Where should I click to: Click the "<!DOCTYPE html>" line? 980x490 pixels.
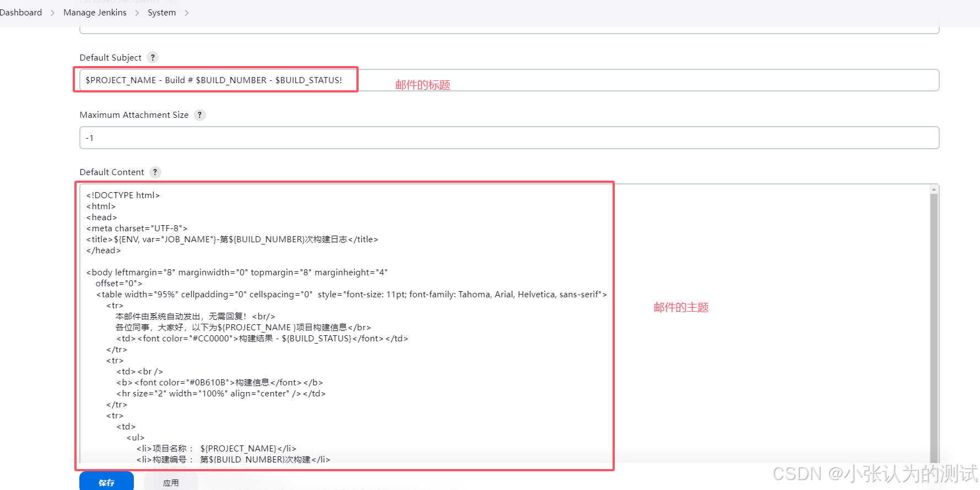[123, 195]
